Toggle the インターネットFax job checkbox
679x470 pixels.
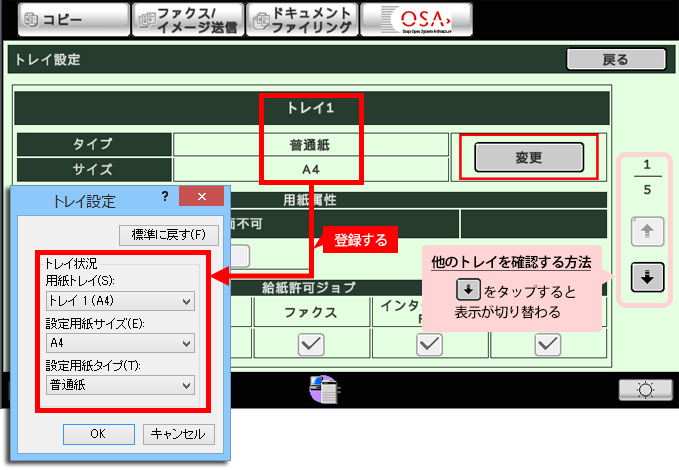[429, 343]
